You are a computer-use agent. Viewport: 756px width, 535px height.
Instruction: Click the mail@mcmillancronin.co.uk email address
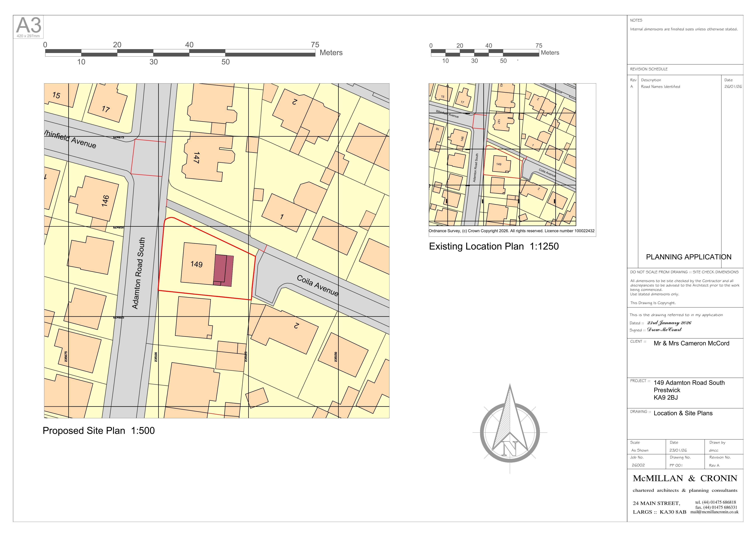point(714,512)
